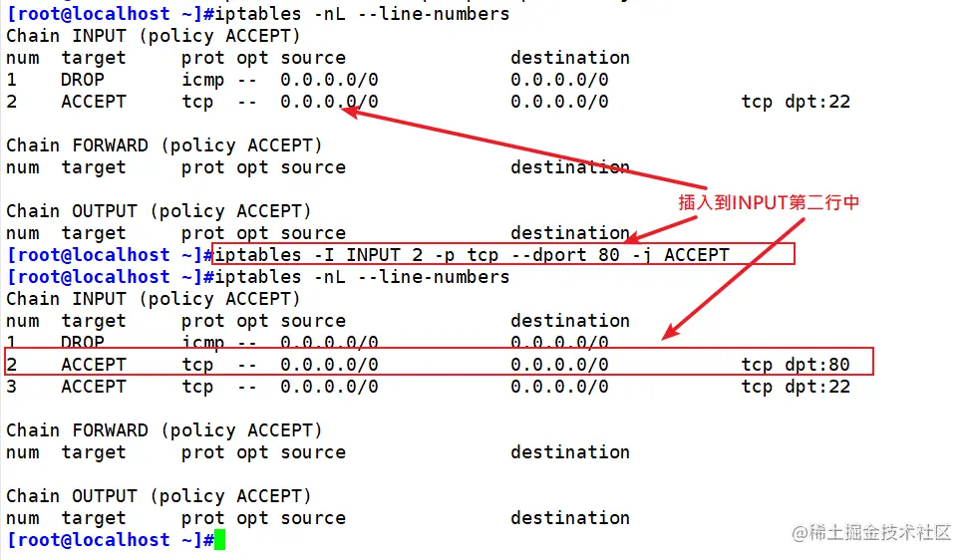
Task: Click the "-p tcp" option in the insert command
Action: coord(466,255)
